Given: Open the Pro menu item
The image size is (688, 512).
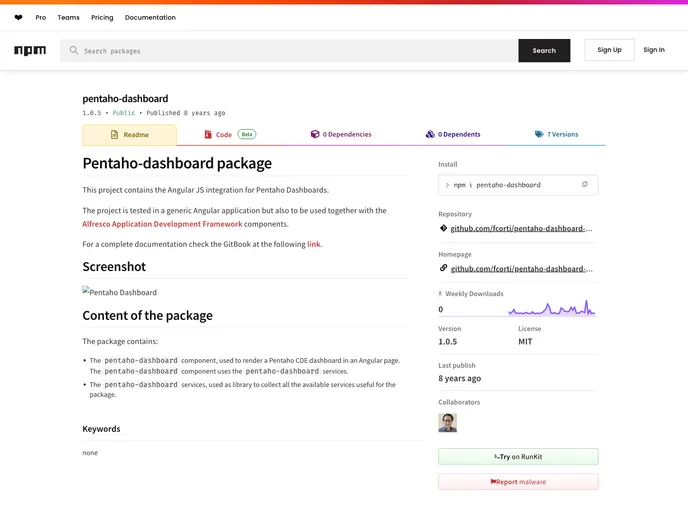Looking at the screenshot, I should click(41, 18).
